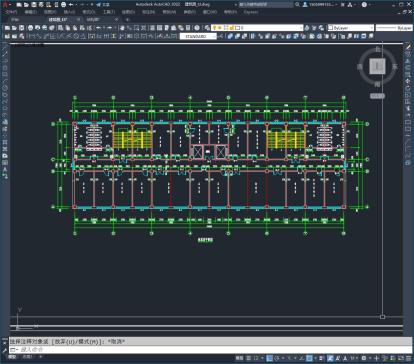This screenshot has height=364, width=414.
Task: Open the 视图(V) menu
Action: tap(50, 12)
